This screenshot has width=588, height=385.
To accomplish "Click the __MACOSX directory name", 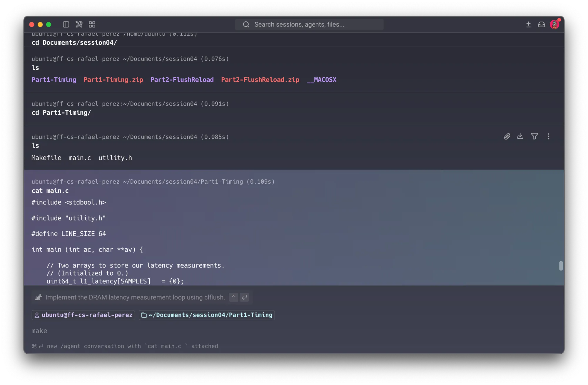I will coord(321,80).
